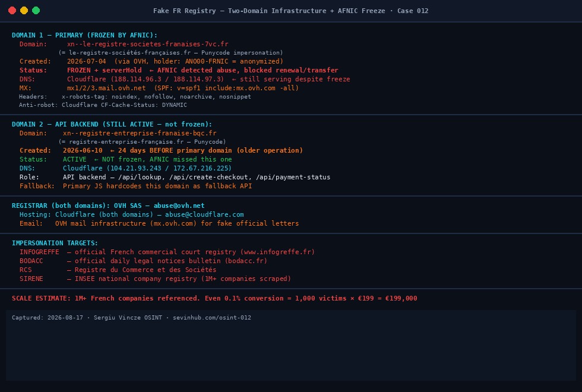Click the SIRENE INSEE registry entry
The height and width of the screenshot is (392, 582).
coord(155,279)
